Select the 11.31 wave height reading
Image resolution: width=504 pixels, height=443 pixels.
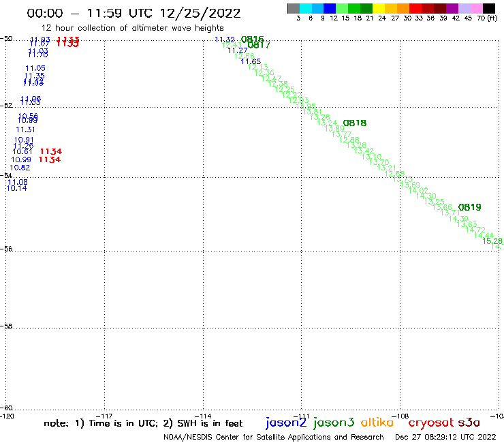point(25,129)
